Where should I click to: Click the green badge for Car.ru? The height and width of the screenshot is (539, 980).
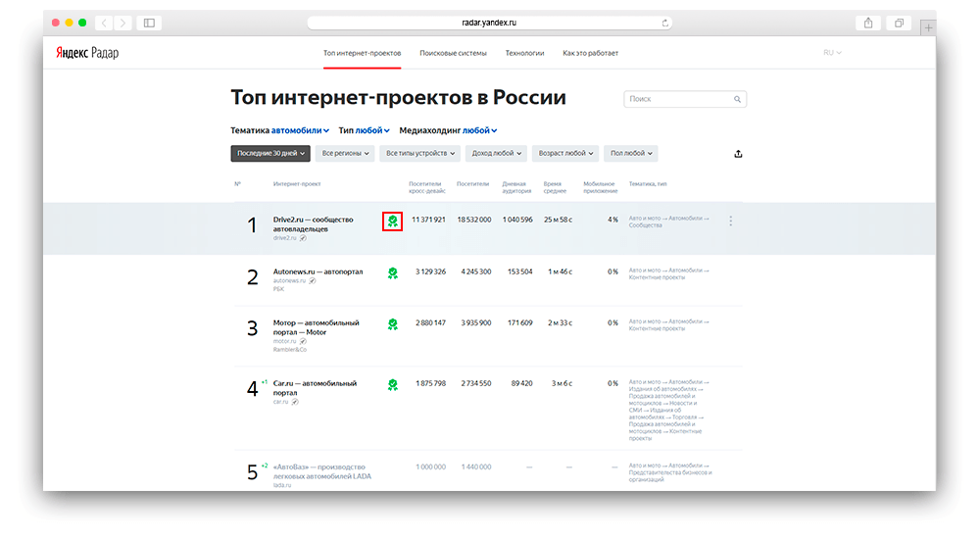[393, 385]
